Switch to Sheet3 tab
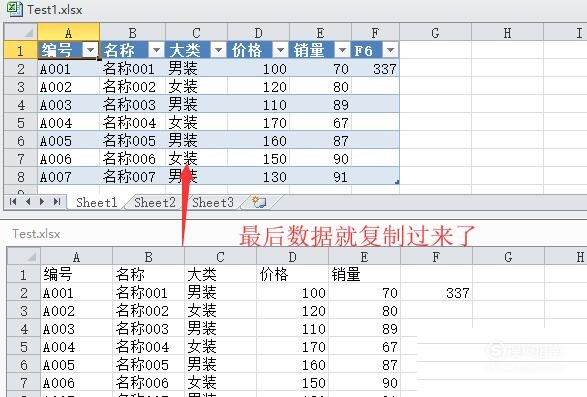587x397 pixels. [213, 203]
